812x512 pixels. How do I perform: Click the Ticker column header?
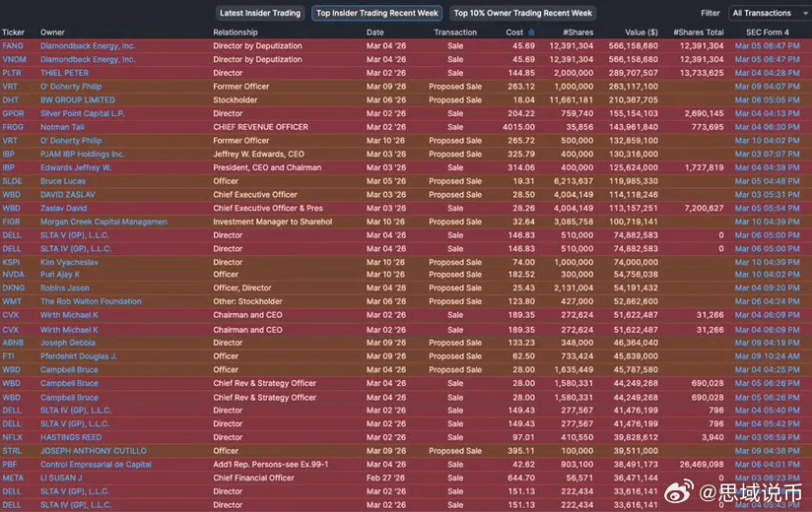(x=13, y=32)
